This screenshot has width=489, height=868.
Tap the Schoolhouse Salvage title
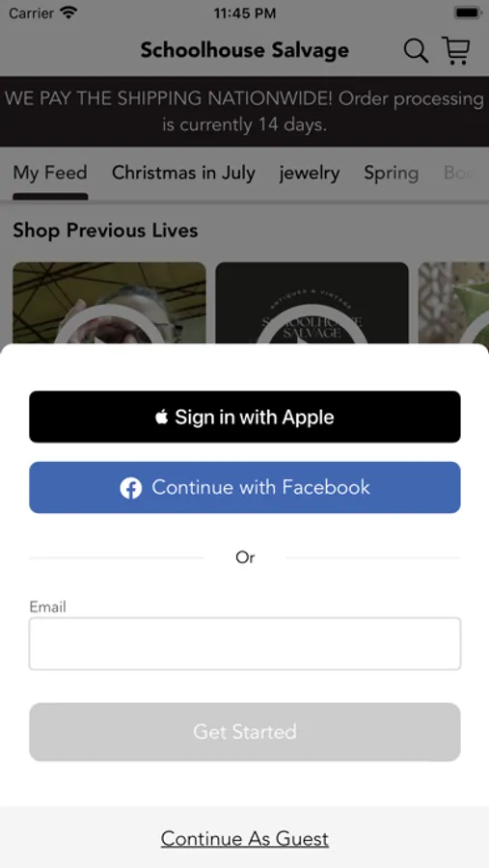tap(244, 50)
